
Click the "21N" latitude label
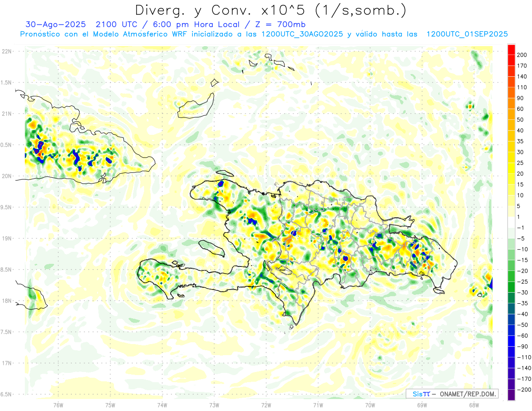(x=6, y=114)
